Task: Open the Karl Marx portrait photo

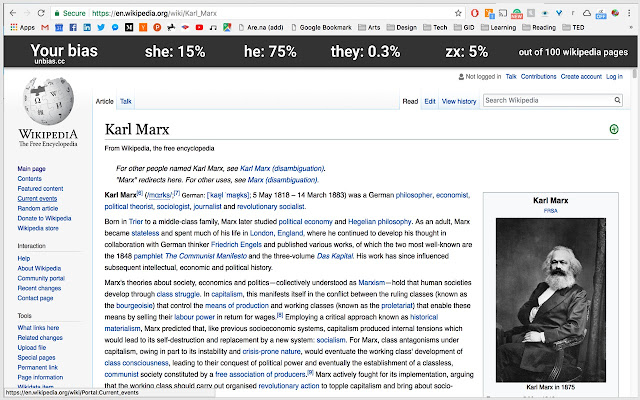Action: click(550, 300)
